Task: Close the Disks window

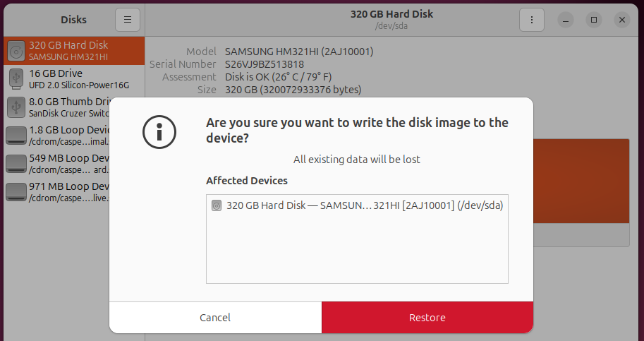Action: pyautogui.click(x=621, y=20)
